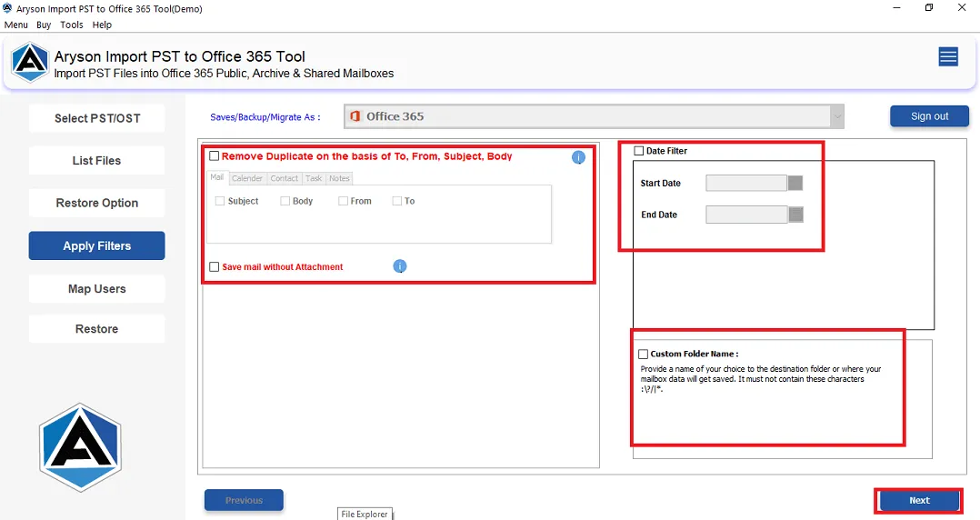Click the File Explorer tooltip label
The width and height of the screenshot is (980, 520).
[x=365, y=514]
